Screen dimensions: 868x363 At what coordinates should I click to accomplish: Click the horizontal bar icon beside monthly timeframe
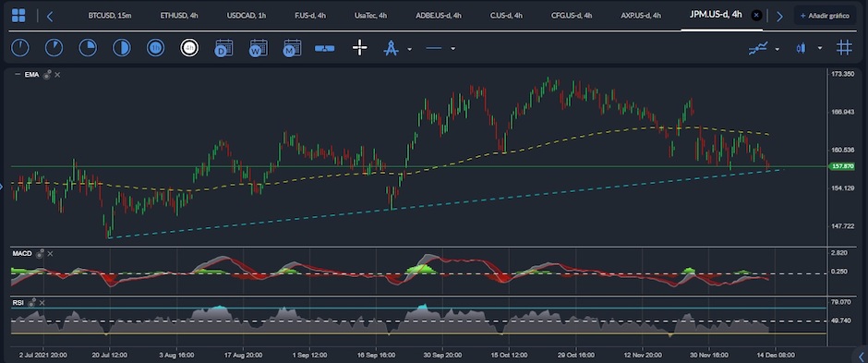click(325, 49)
